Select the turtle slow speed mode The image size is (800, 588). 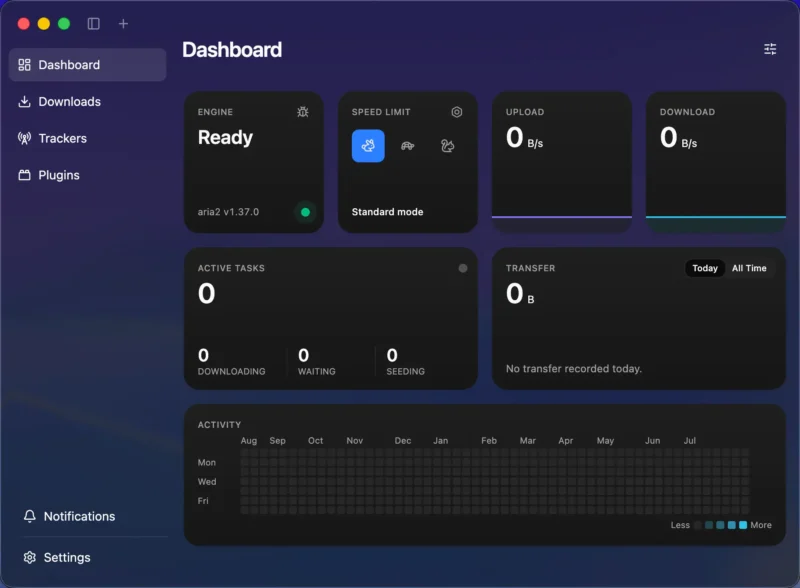point(408,146)
